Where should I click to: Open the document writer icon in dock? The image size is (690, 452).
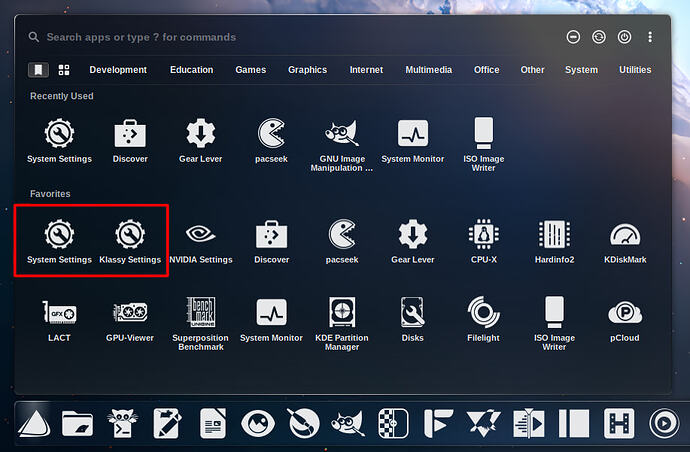tap(213, 423)
